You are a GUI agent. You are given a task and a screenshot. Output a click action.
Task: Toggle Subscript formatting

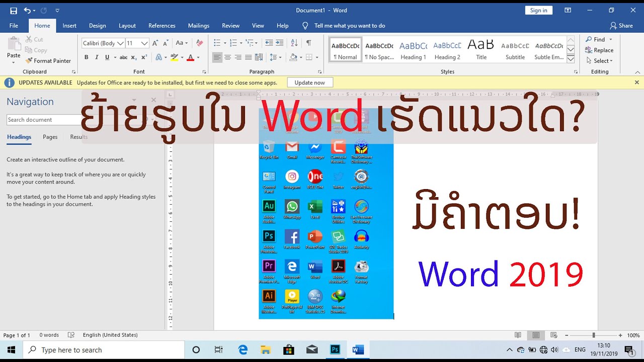134,57
